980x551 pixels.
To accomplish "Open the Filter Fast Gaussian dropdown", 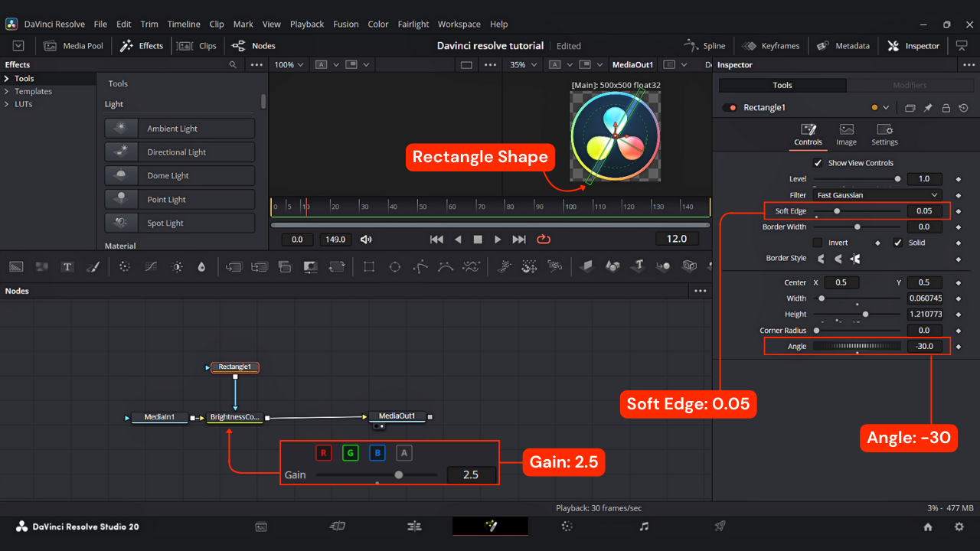I will tap(877, 195).
